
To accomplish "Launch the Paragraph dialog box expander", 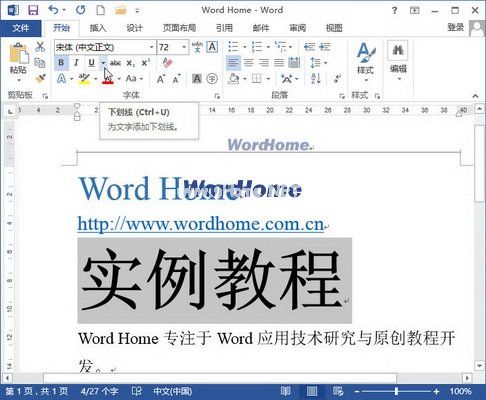I will (x=342, y=96).
